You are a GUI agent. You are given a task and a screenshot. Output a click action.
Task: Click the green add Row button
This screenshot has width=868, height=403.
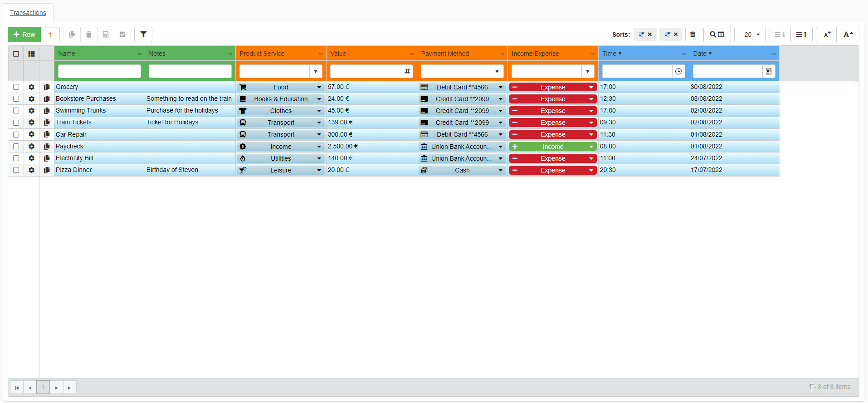(24, 34)
